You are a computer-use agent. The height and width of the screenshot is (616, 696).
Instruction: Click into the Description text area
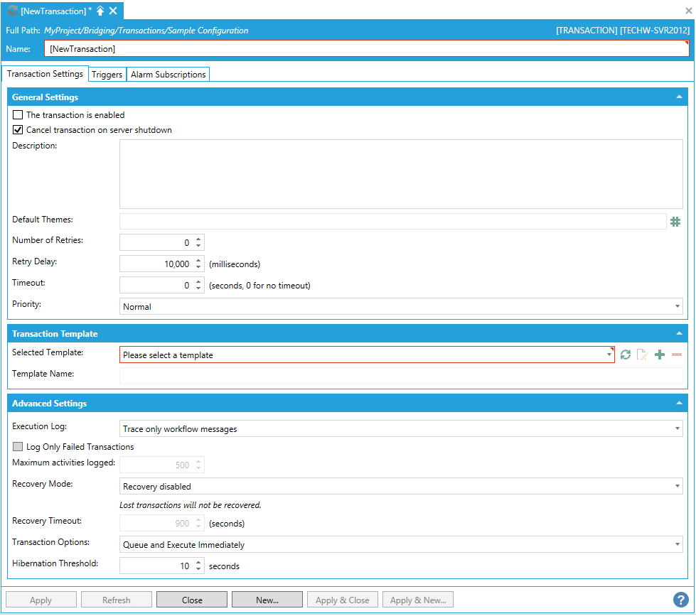tap(401, 174)
